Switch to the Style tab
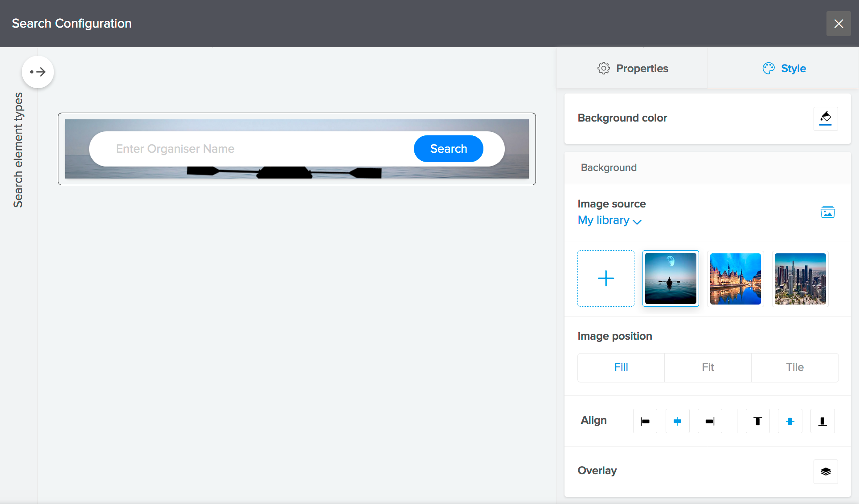Image resolution: width=859 pixels, height=504 pixels. click(784, 69)
